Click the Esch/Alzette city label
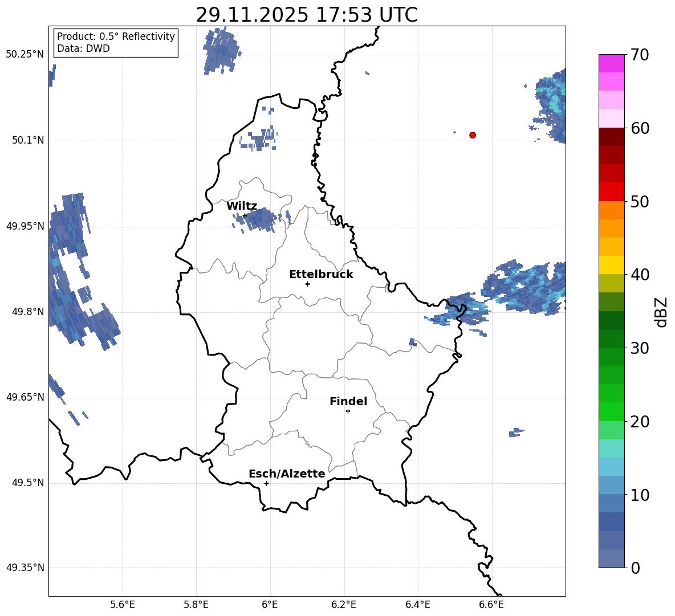 [x=287, y=474]
